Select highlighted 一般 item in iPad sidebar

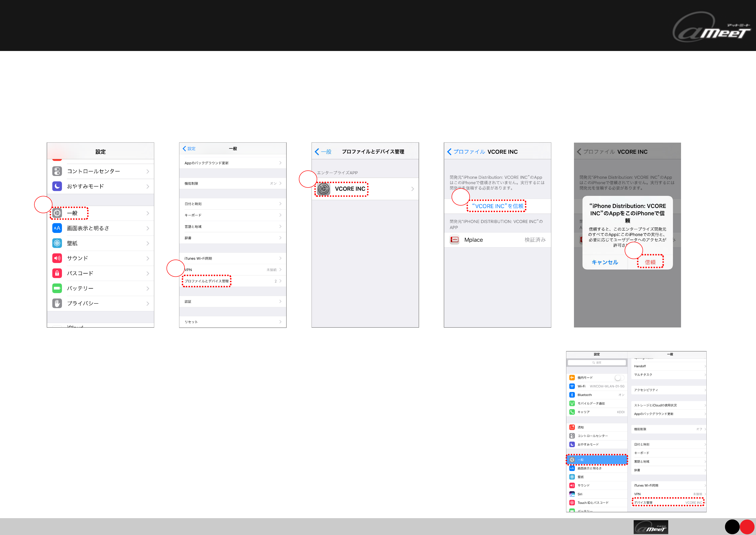597,460
